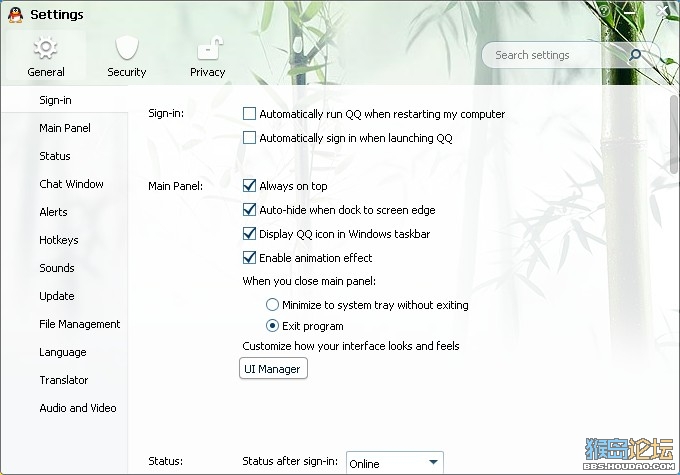
Task: Select Minimize to system tray without exiting
Action: tap(272, 305)
